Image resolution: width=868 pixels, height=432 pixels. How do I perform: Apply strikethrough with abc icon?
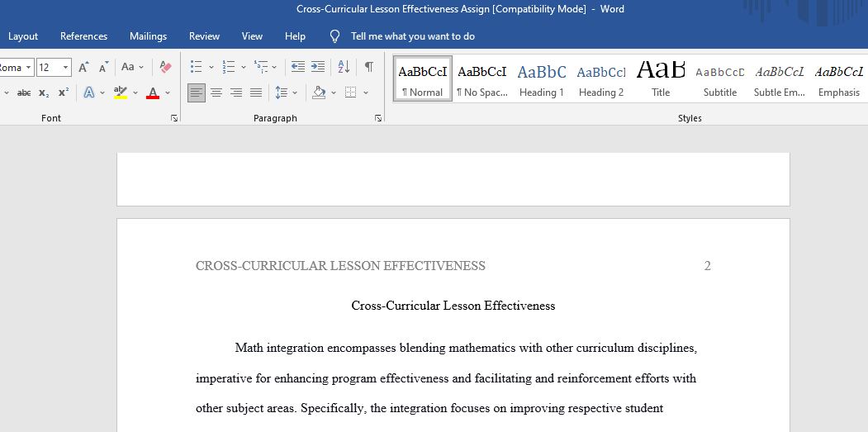[24, 93]
